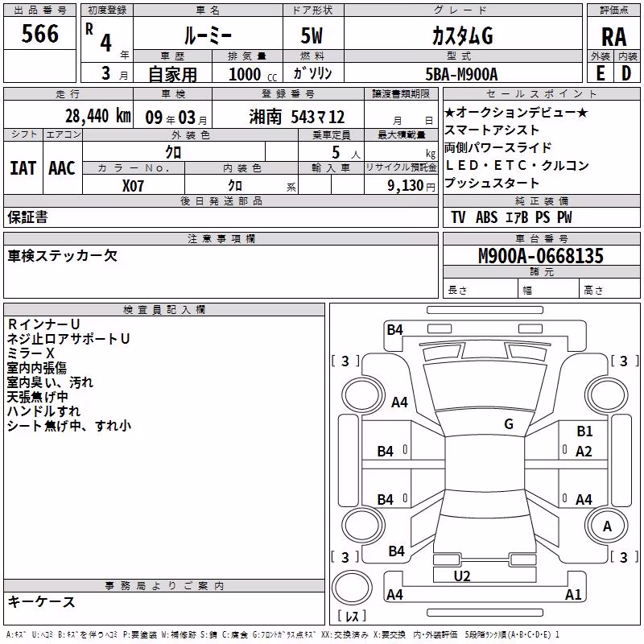
Task: Select sales point プッシュスタート
Action: pos(492,184)
